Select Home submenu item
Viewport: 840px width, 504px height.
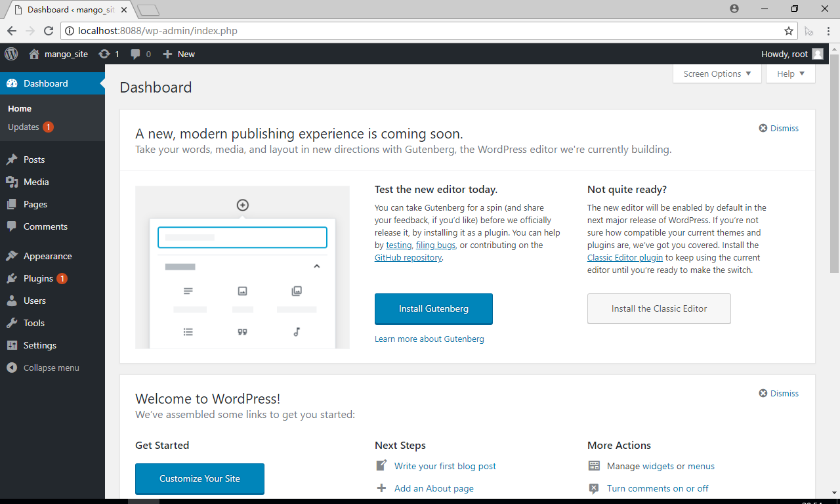coord(20,109)
